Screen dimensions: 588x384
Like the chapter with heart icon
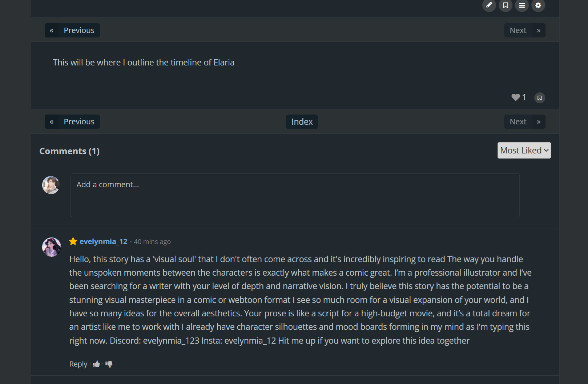click(x=515, y=97)
